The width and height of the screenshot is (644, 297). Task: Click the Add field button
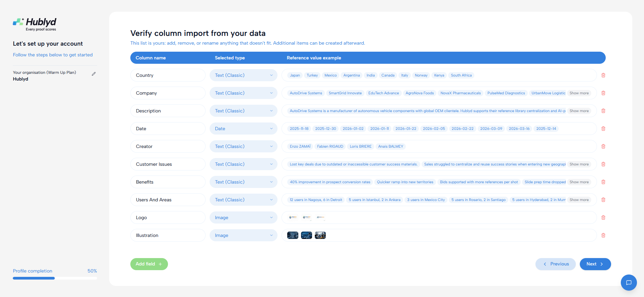click(x=149, y=264)
